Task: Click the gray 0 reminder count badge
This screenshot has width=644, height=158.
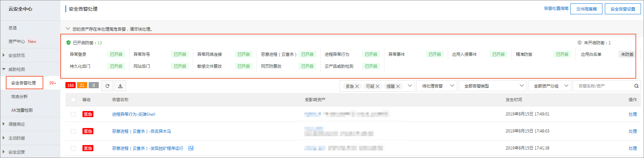Action: (94, 85)
